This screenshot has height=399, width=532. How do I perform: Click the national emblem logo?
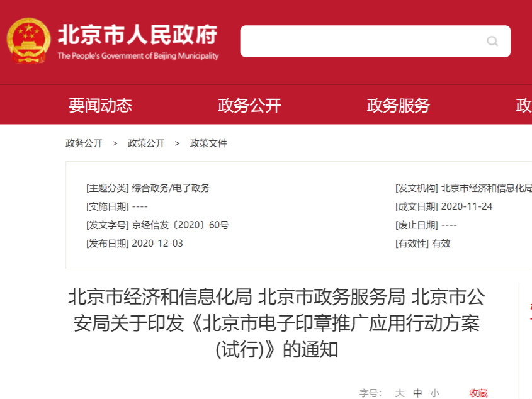[x=28, y=41]
